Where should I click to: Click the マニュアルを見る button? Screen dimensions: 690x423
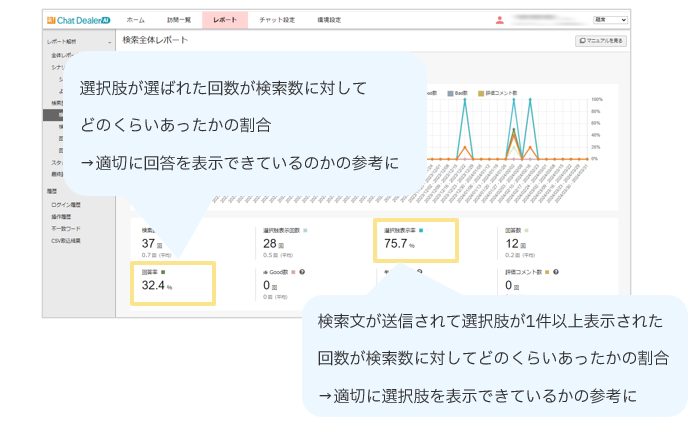point(601,41)
